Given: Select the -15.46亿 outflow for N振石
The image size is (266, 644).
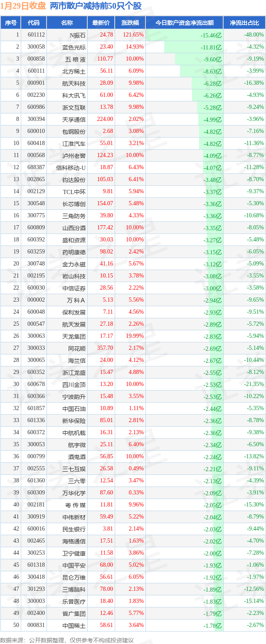Looking at the screenshot, I should pos(211,35).
